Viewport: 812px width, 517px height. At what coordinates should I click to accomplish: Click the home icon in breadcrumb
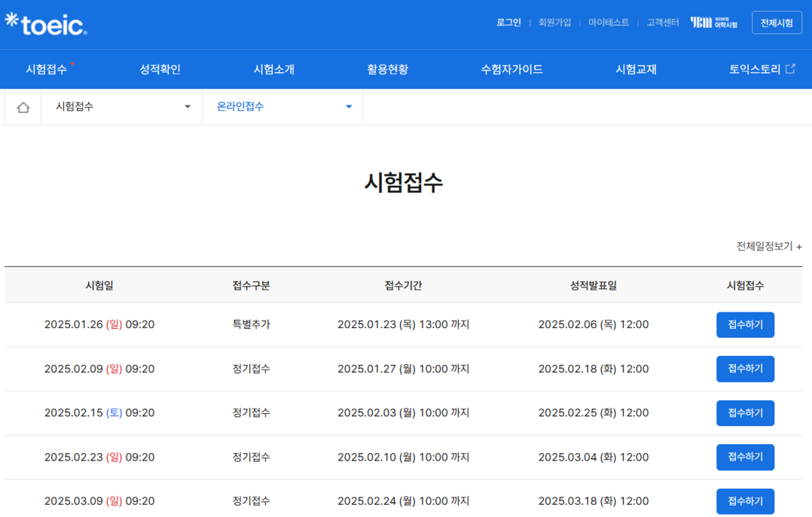tap(23, 107)
